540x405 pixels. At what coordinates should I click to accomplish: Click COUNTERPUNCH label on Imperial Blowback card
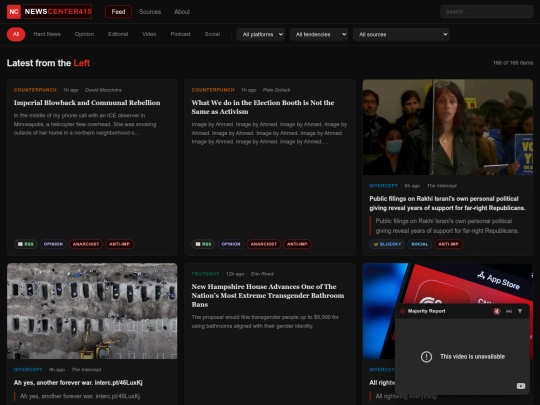[x=35, y=90]
